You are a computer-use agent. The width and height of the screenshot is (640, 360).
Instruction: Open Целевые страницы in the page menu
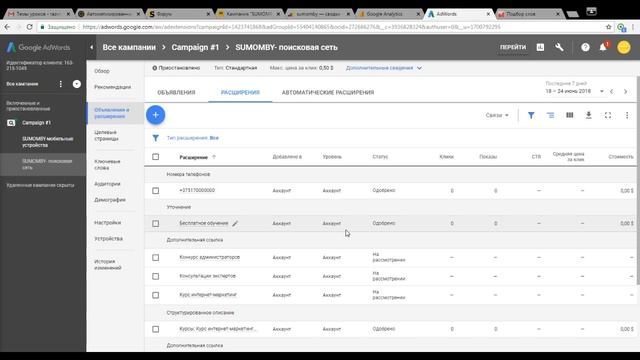106,136
